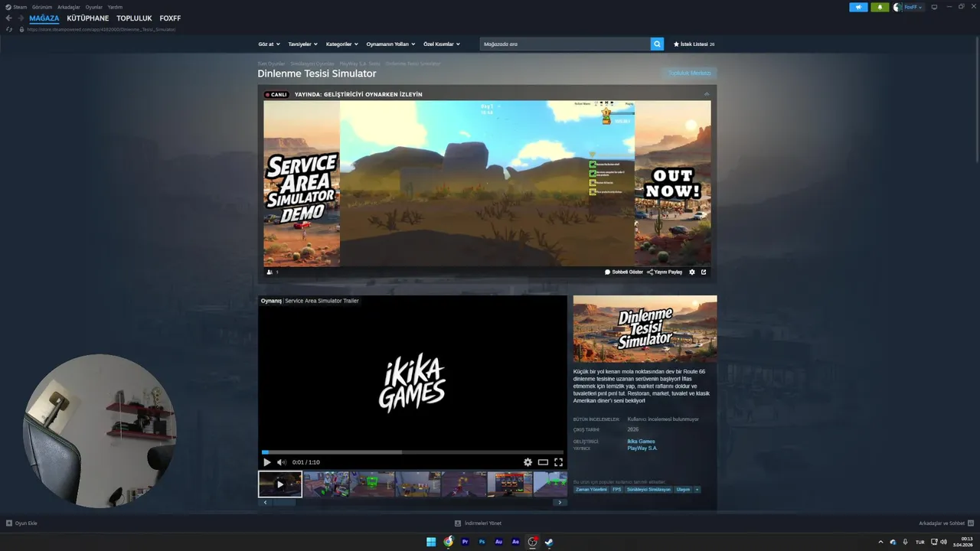980x551 pixels.
Task: Click the game header capsule image
Action: (645, 329)
